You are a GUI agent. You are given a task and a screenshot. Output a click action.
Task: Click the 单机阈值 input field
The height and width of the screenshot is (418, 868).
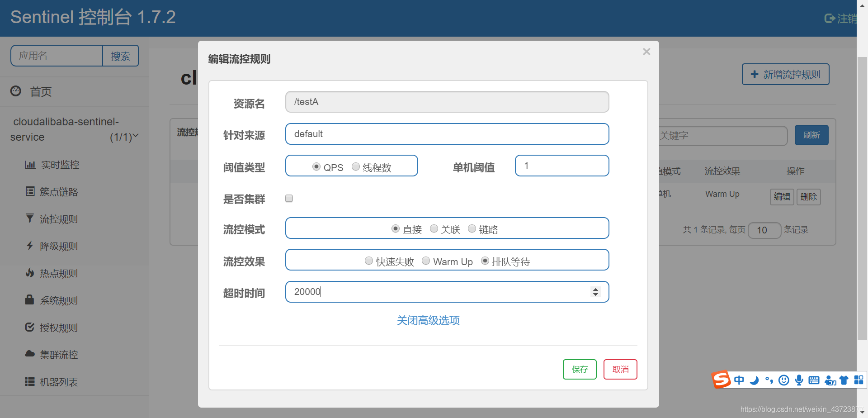coord(562,166)
